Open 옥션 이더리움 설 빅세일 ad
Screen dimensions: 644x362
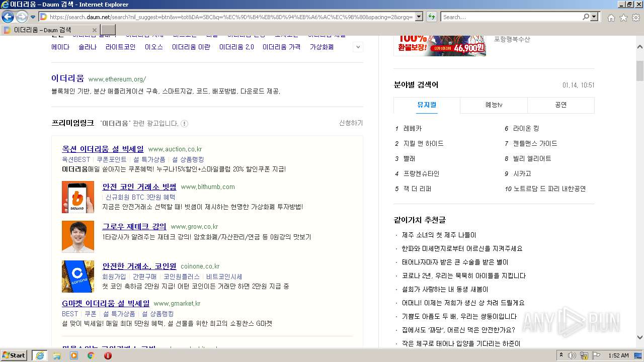pyautogui.click(x=103, y=149)
